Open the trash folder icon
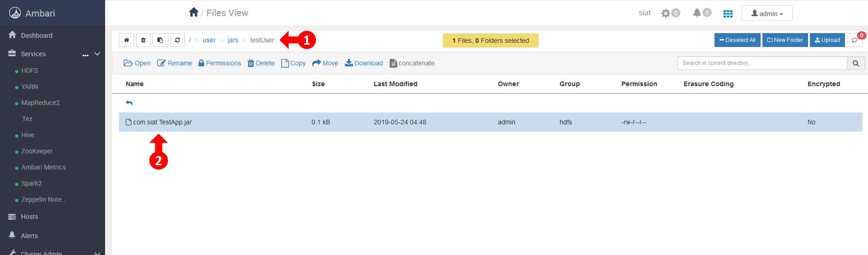Screen dimensions: 868x255 pos(143,40)
